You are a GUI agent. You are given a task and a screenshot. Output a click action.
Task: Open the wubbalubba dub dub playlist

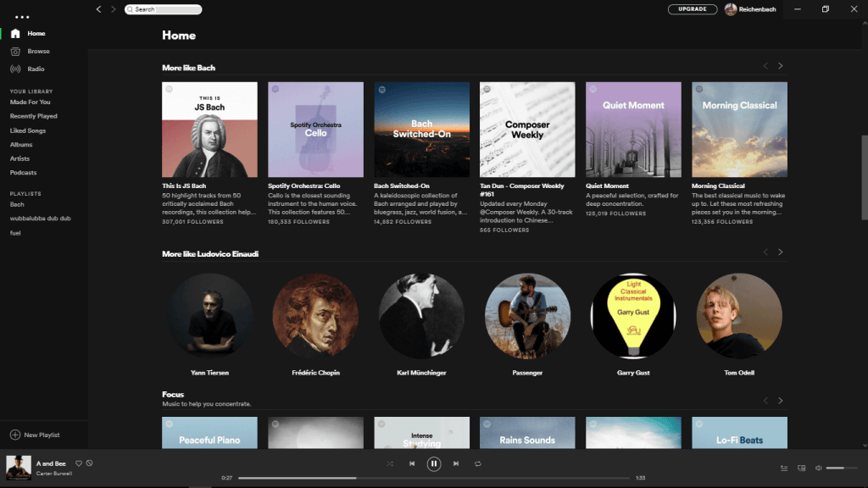click(40, 219)
